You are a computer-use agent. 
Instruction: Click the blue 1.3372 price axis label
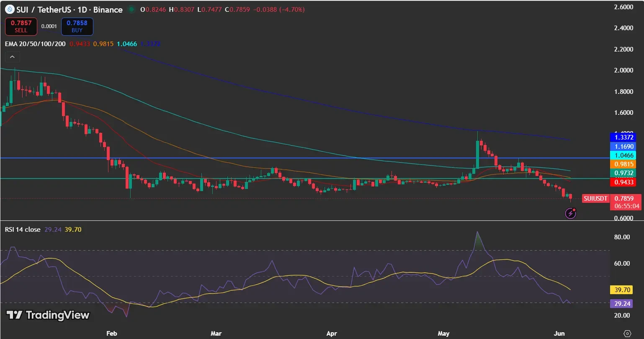tap(623, 137)
